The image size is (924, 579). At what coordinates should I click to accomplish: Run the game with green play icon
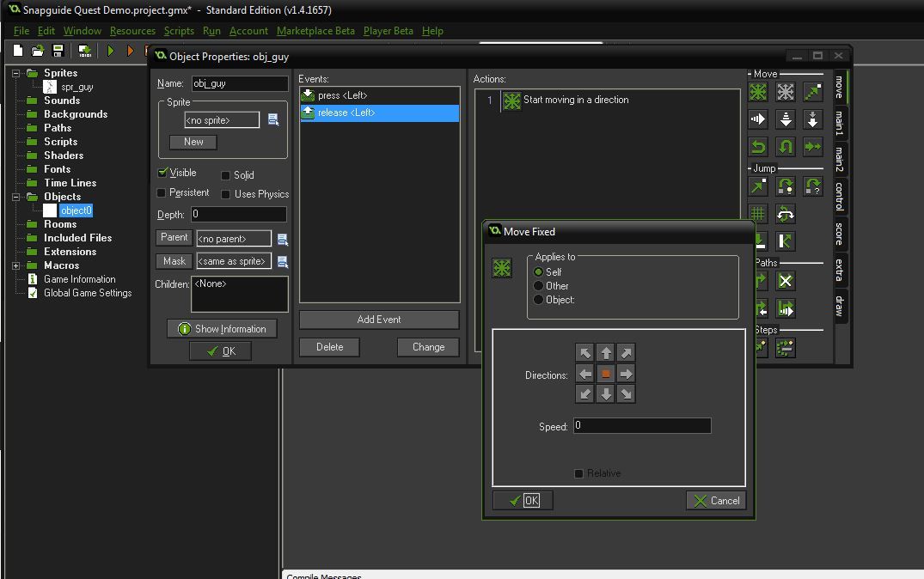pyautogui.click(x=110, y=51)
